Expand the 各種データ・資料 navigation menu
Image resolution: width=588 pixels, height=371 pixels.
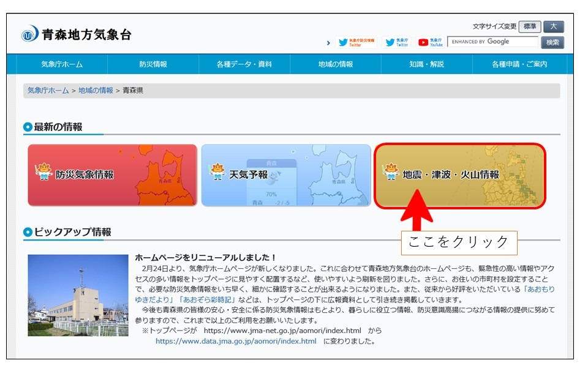[x=244, y=64]
